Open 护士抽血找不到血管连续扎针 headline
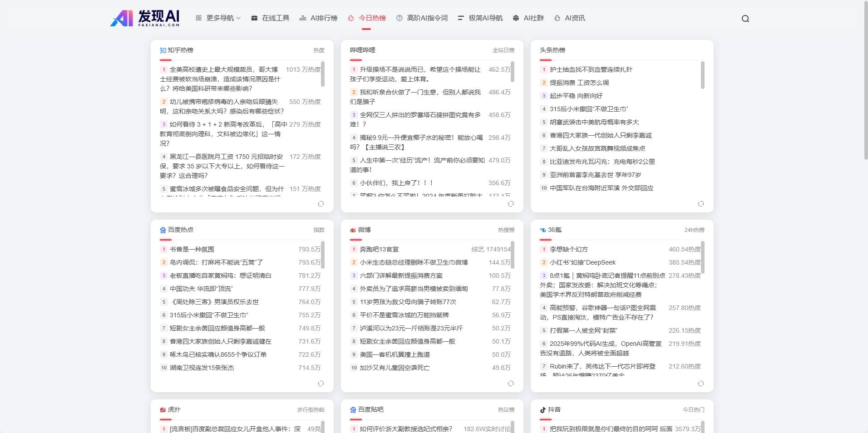868x433 pixels. 591,69
